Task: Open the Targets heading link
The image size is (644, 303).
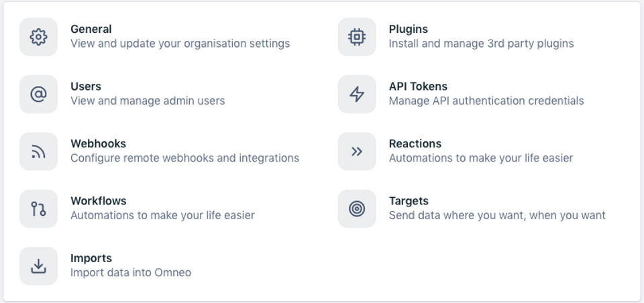Action: (x=409, y=201)
